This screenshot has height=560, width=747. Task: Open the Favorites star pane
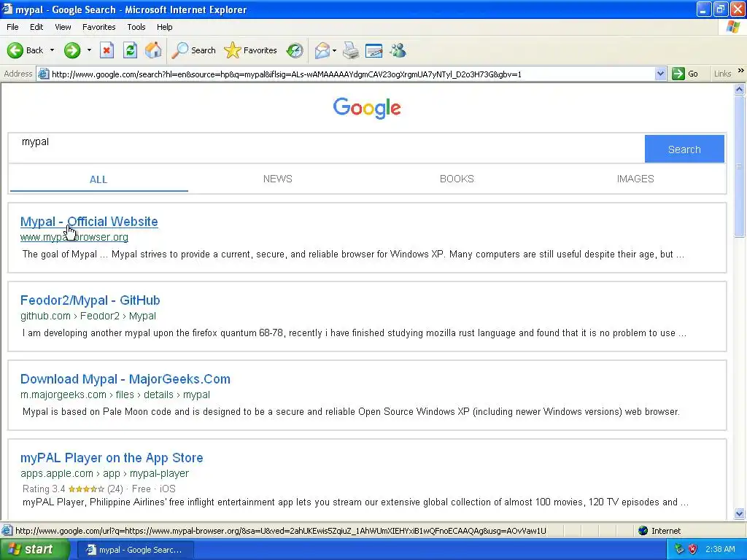[251, 50]
